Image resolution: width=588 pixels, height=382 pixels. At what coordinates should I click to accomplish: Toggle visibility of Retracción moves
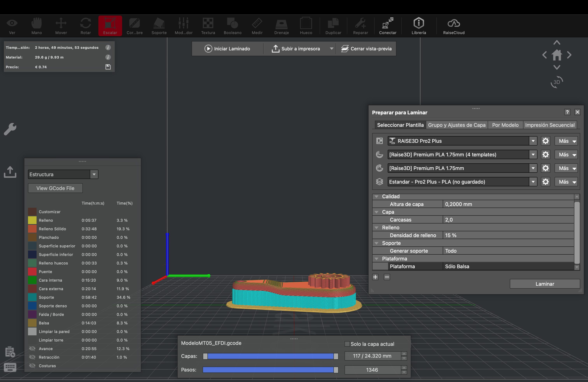[x=32, y=357]
